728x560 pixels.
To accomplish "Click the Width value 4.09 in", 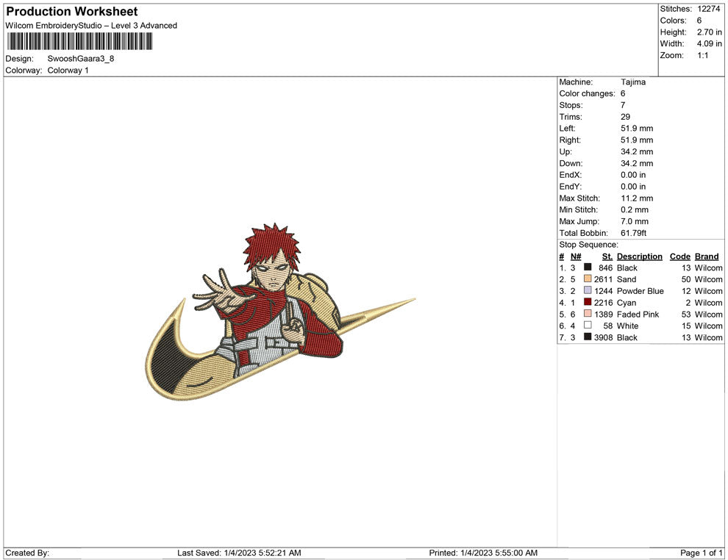I will point(709,43).
